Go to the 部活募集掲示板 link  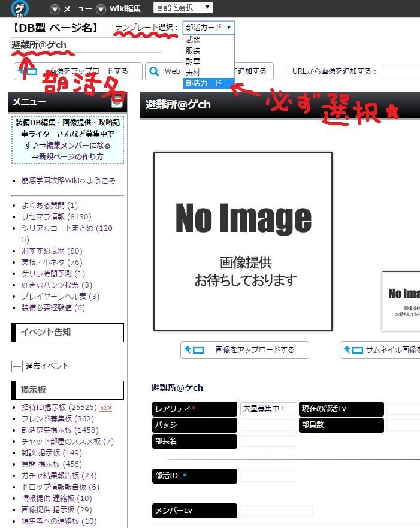point(47,430)
